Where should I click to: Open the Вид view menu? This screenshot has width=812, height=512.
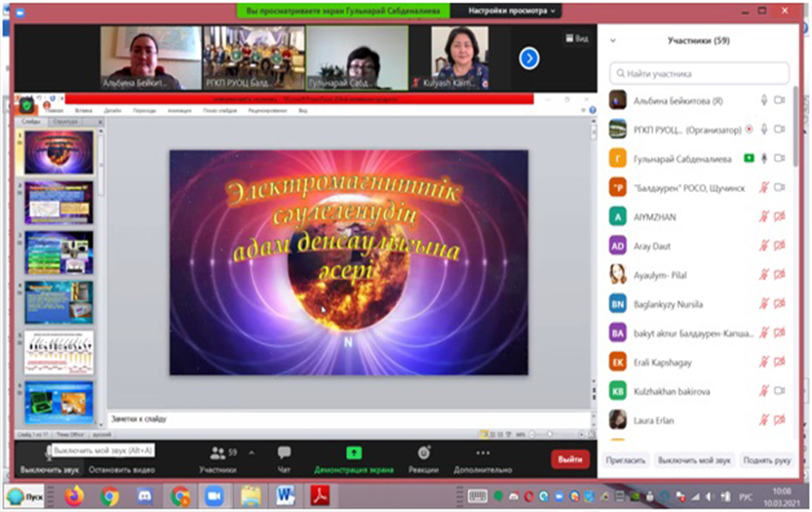pyautogui.click(x=577, y=38)
